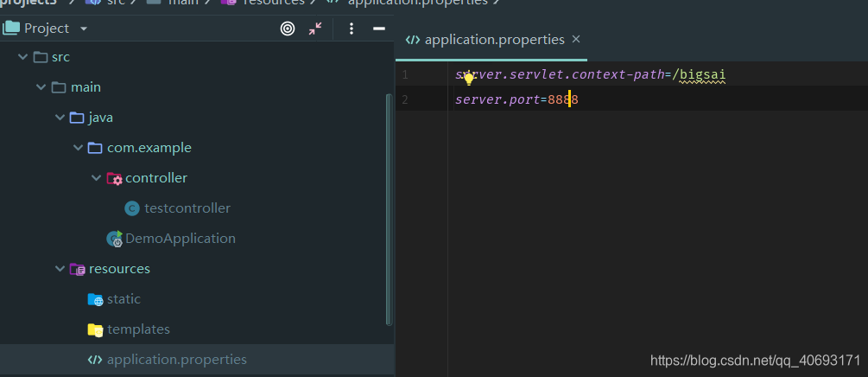868x377 pixels.
Task: Select the application.properties editor tab
Action: [x=491, y=40]
